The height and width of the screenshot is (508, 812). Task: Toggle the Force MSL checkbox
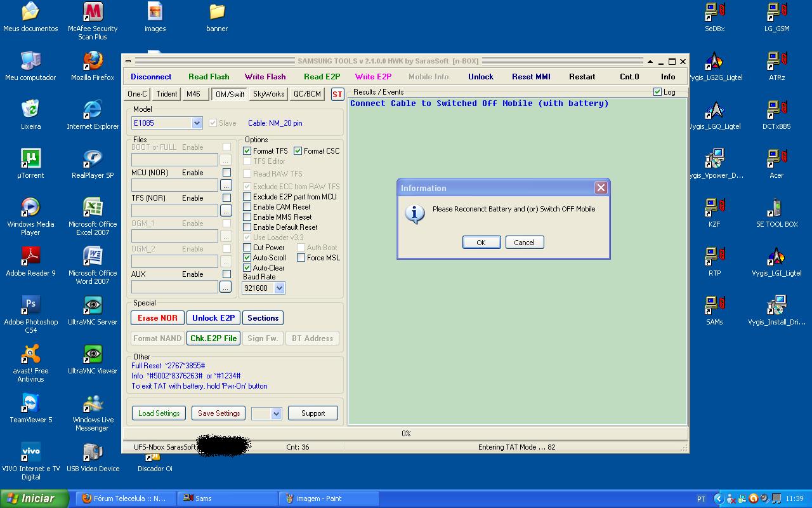301,258
